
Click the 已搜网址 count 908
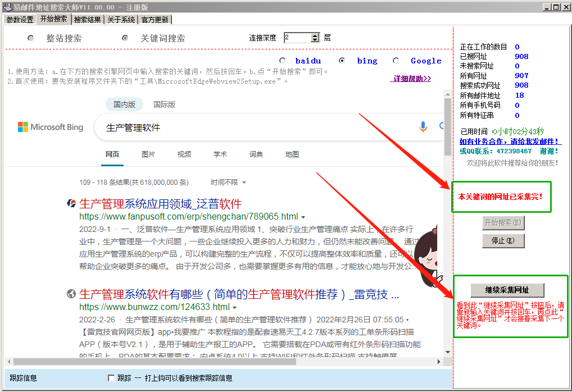(x=521, y=57)
